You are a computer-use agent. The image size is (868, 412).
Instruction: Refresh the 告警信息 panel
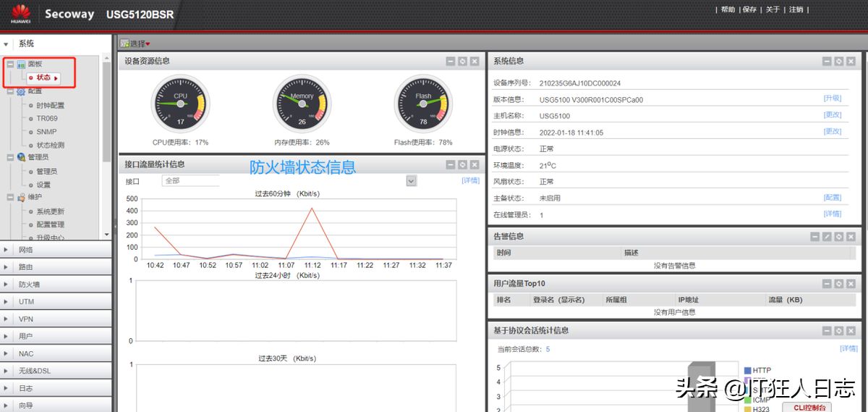point(839,237)
